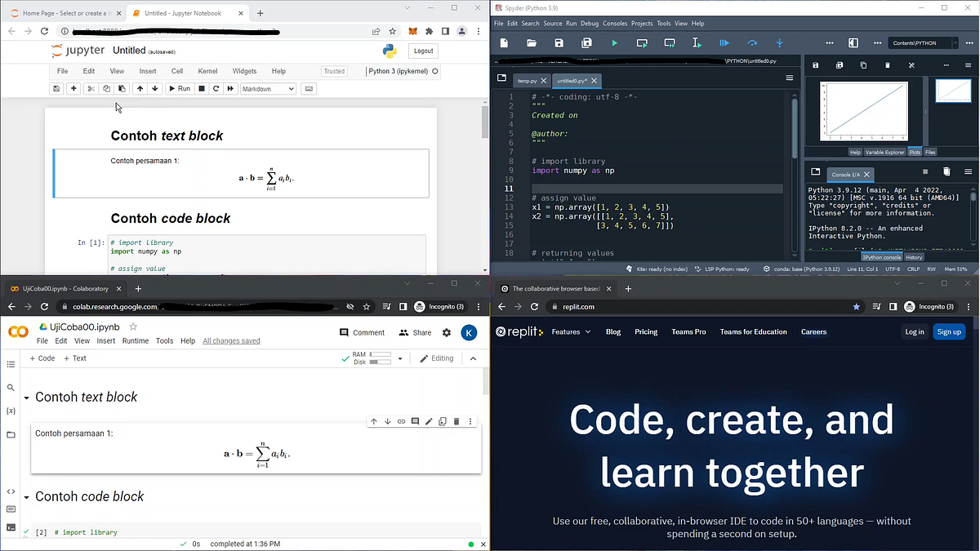Add a comment on the Colab cell
The height and width of the screenshot is (551, 980).
coord(415,421)
